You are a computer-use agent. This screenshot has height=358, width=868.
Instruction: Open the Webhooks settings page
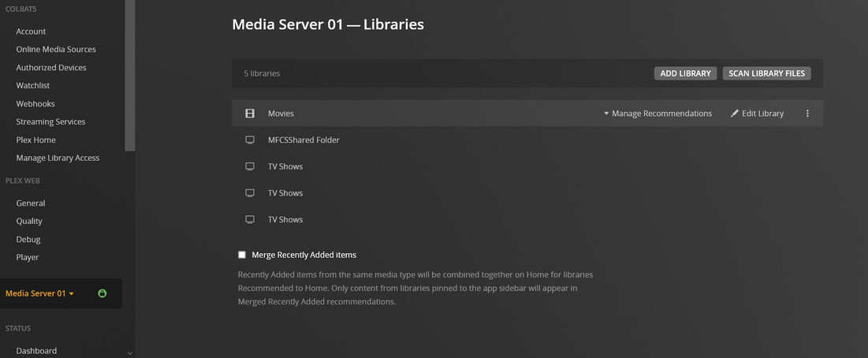point(35,103)
